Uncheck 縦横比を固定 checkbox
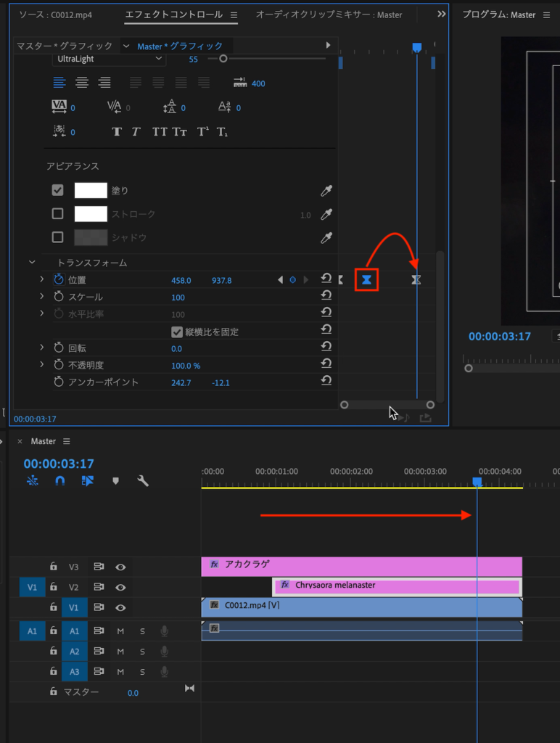The image size is (560, 743). click(177, 332)
